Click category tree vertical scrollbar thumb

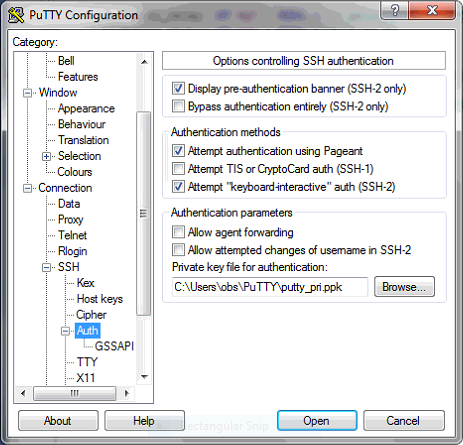pyautogui.click(x=144, y=213)
